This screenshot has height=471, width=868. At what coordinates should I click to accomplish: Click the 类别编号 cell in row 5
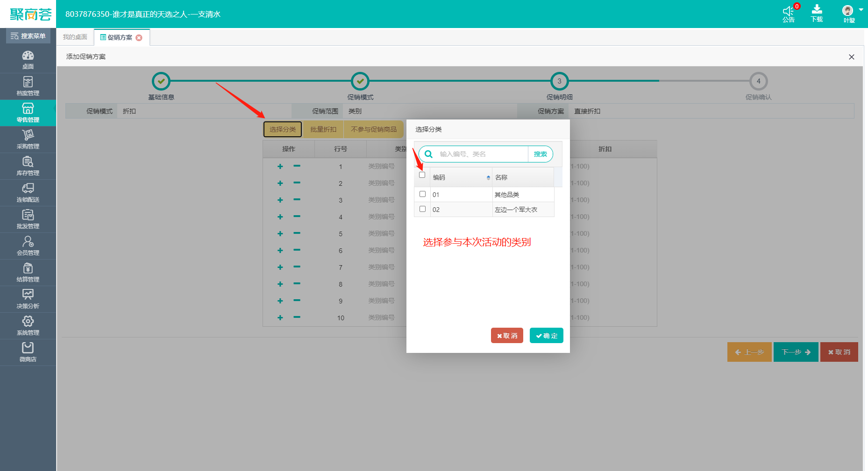pyautogui.click(x=381, y=233)
